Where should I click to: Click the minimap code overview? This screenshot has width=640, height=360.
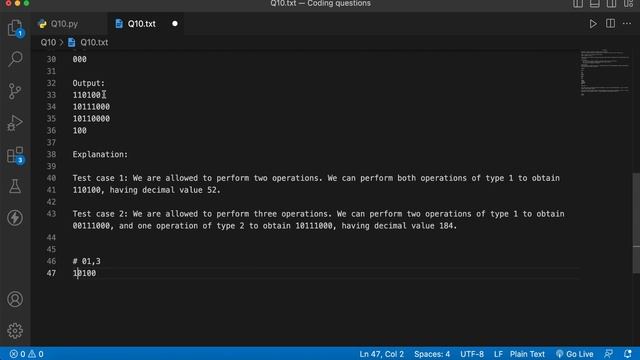tap(604, 73)
